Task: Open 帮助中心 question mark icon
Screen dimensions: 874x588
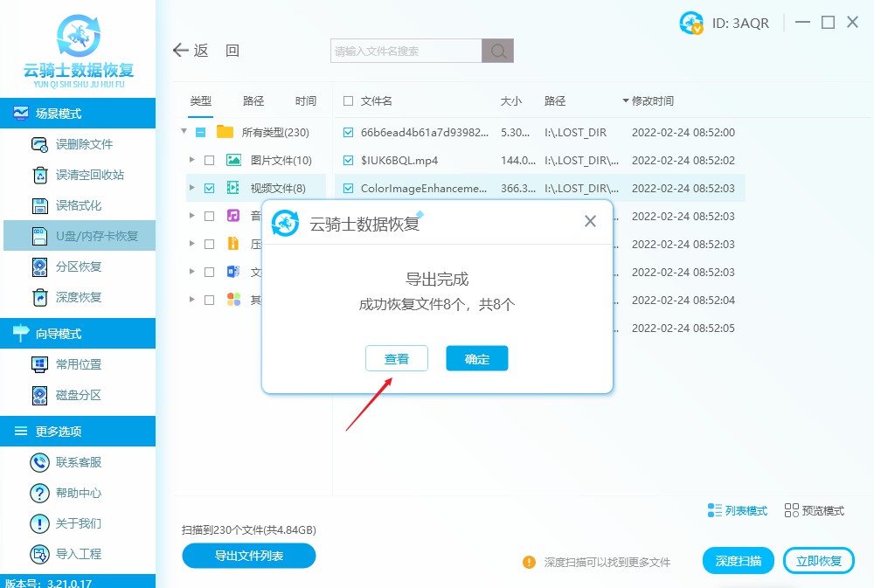Action: 39,494
